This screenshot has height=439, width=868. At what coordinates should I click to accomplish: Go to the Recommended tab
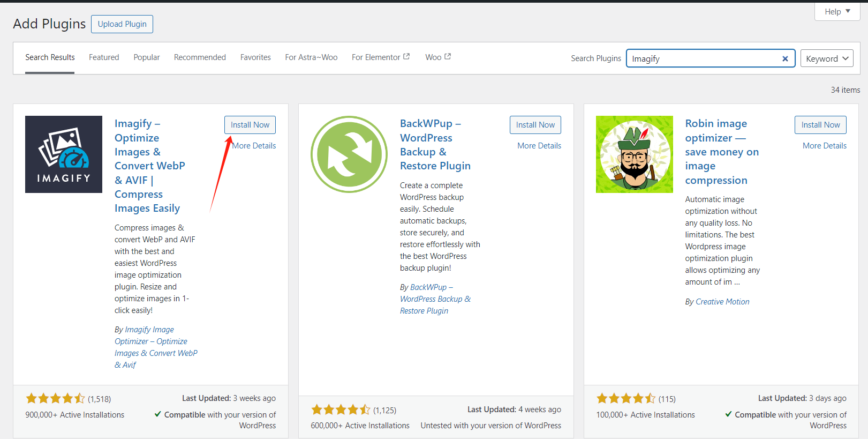coord(200,57)
